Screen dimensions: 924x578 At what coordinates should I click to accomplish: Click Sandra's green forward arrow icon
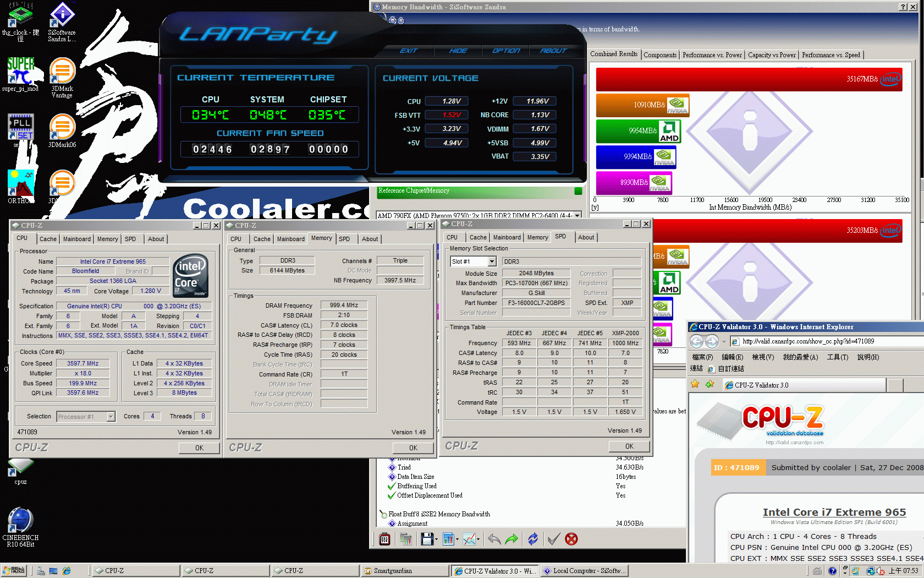coord(512,539)
